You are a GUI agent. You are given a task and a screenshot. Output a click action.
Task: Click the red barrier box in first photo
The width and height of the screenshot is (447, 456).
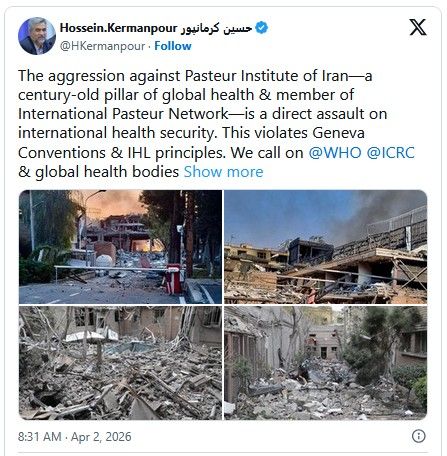174,279
